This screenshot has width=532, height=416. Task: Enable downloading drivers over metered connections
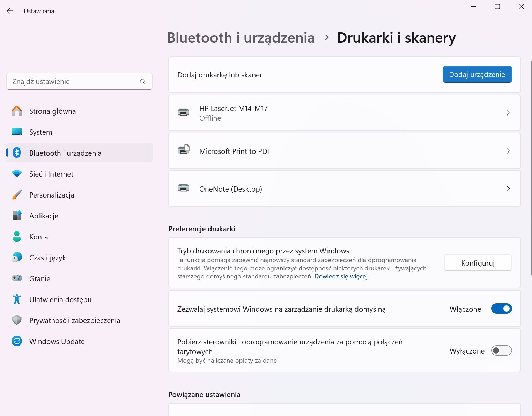(x=502, y=350)
